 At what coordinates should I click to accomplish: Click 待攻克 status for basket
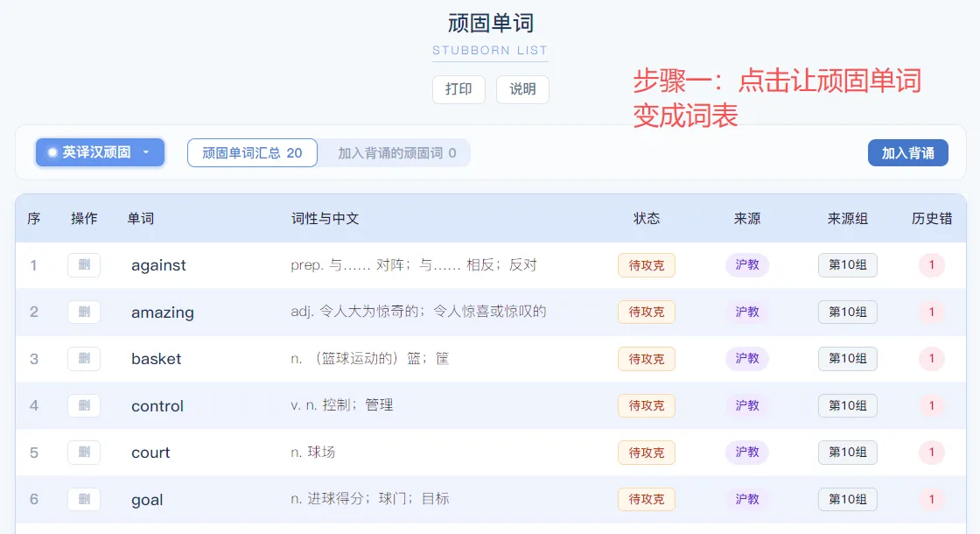tap(647, 359)
